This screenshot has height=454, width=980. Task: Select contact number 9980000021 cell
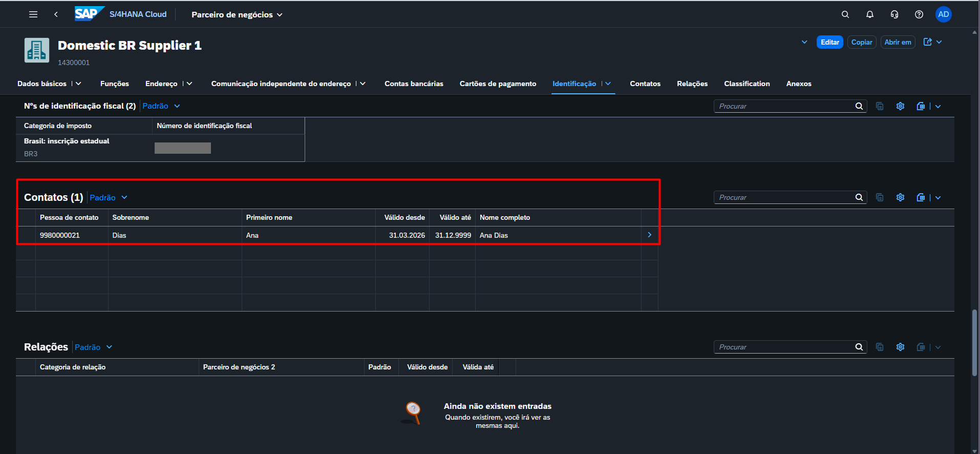72,235
